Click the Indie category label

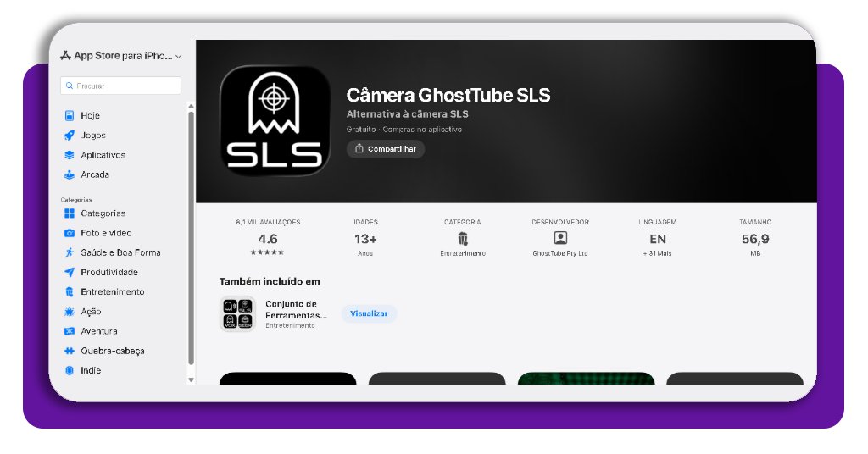[x=91, y=370]
